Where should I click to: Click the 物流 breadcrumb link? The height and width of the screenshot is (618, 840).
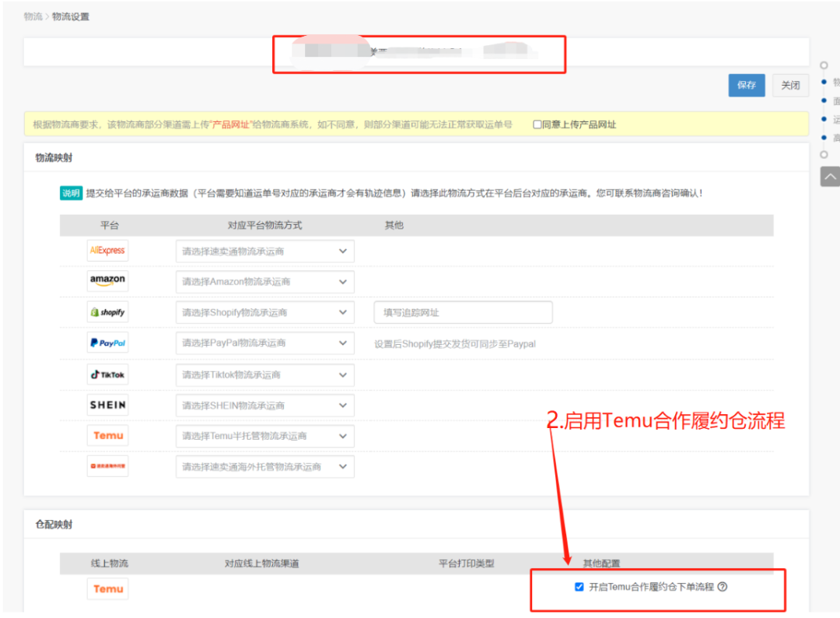pos(33,16)
